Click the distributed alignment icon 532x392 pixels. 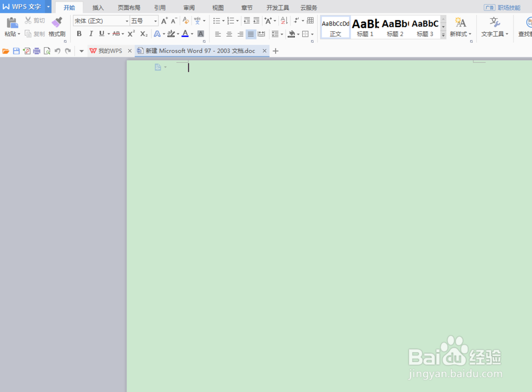click(261, 34)
